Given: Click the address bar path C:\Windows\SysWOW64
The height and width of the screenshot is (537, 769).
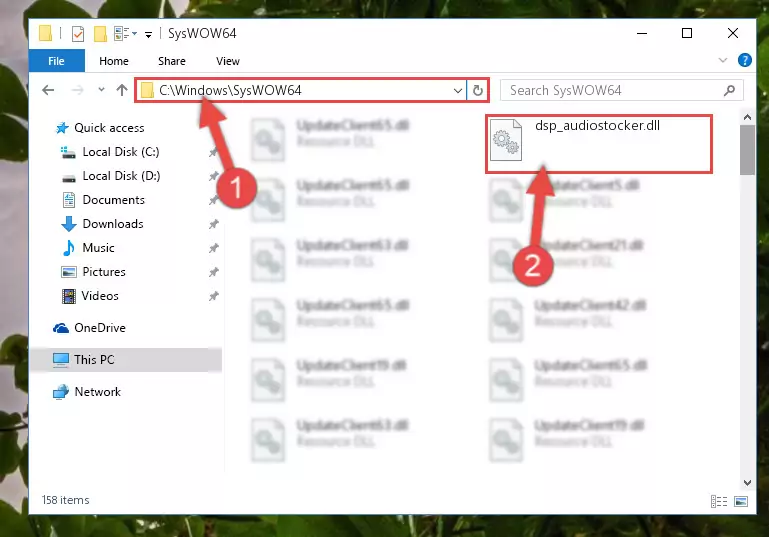Looking at the screenshot, I should (230, 90).
